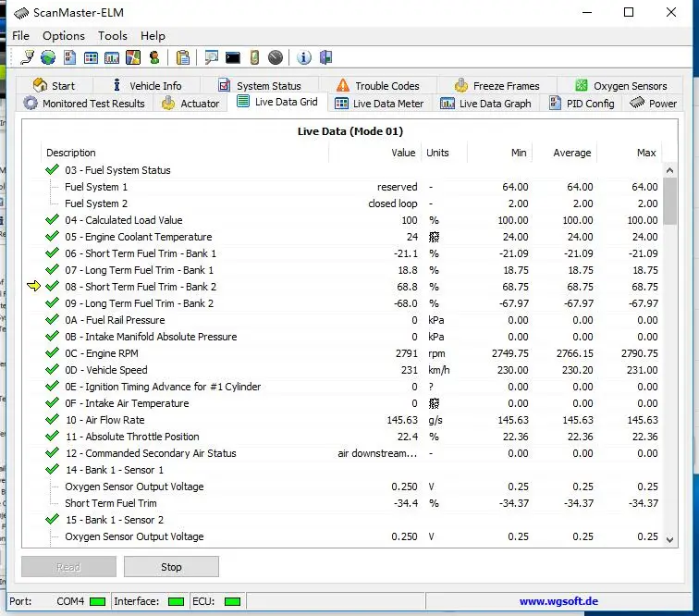Switch to the System Status tab
This screenshot has height=616, width=699.
[260, 85]
